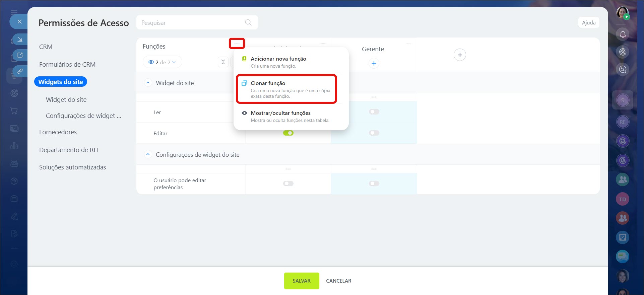Click the magnifier icon in the search field

(x=248, y=22)
